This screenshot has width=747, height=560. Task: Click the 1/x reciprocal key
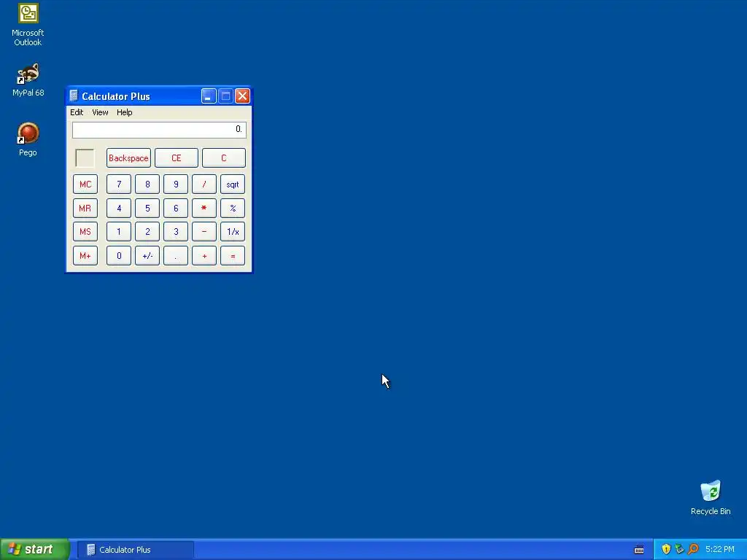click(x=233, y=232)
